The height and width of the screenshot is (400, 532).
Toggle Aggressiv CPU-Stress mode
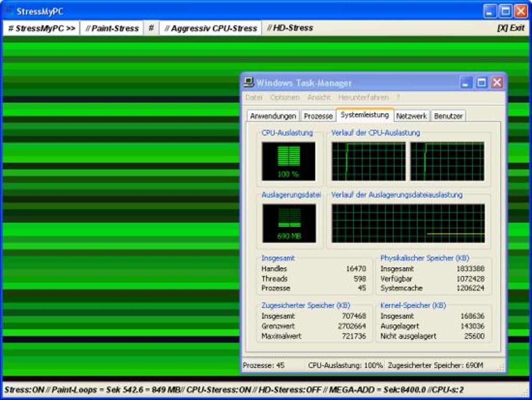click(x=211, y=28)
